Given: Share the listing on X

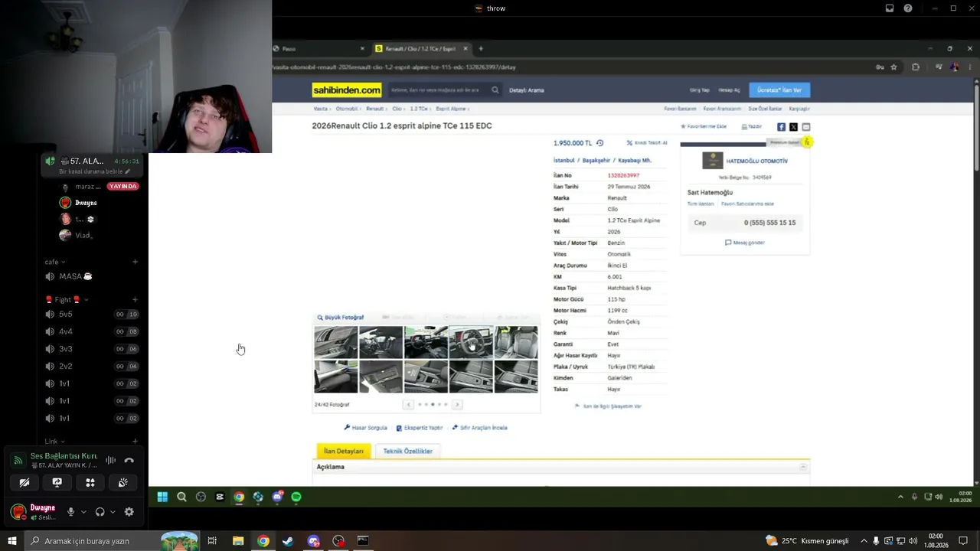Looking at the screenshot, I should 793,127.
